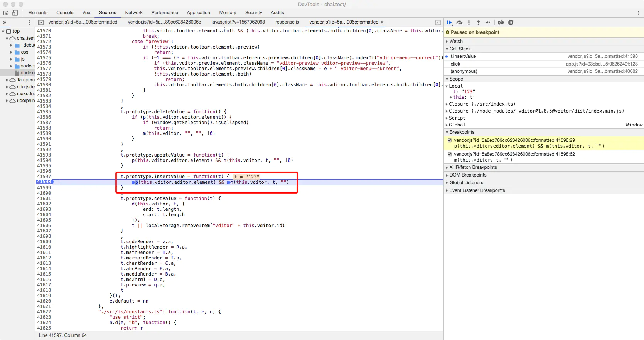The height and width of the screenshot is (340, 644).
Task: Deactivate all breakpoints
Action: tap(501, 22)
